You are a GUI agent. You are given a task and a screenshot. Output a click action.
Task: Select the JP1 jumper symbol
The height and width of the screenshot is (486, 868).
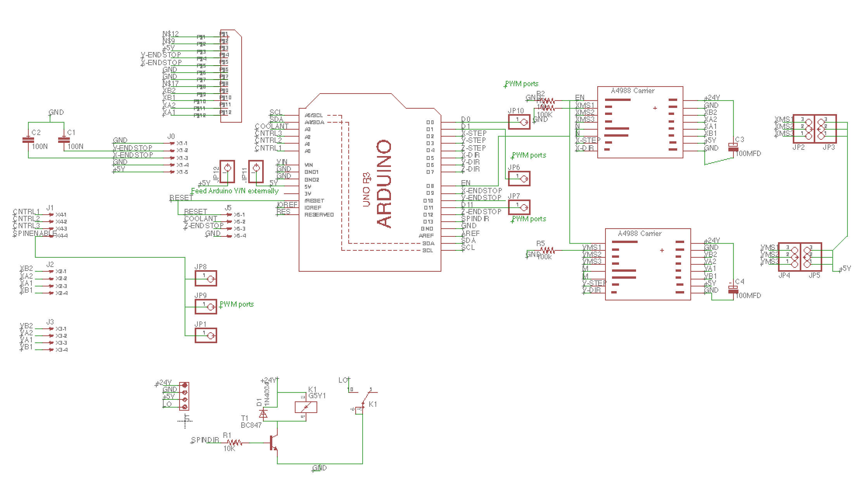point(206,335)
